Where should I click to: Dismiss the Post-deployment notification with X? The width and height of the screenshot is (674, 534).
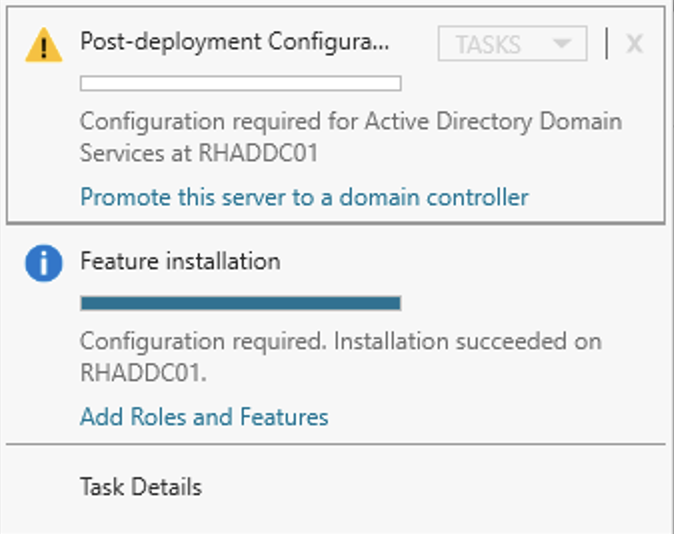pyautogui.click(x=634, y=43)
